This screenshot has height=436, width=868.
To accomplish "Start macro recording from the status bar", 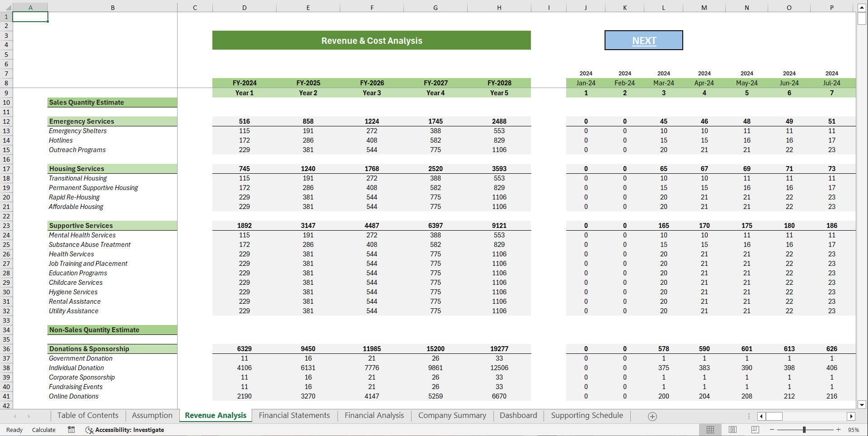I will (x=71, y=430).
